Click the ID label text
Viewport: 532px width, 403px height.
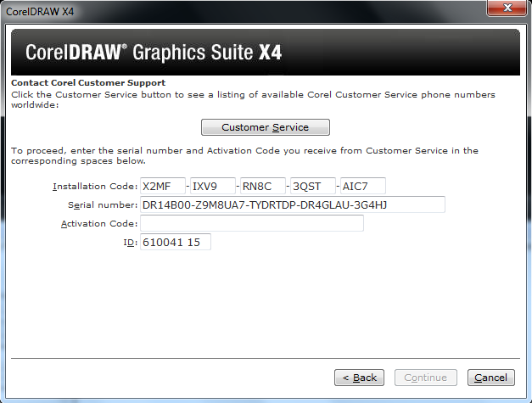click(131, 242)
